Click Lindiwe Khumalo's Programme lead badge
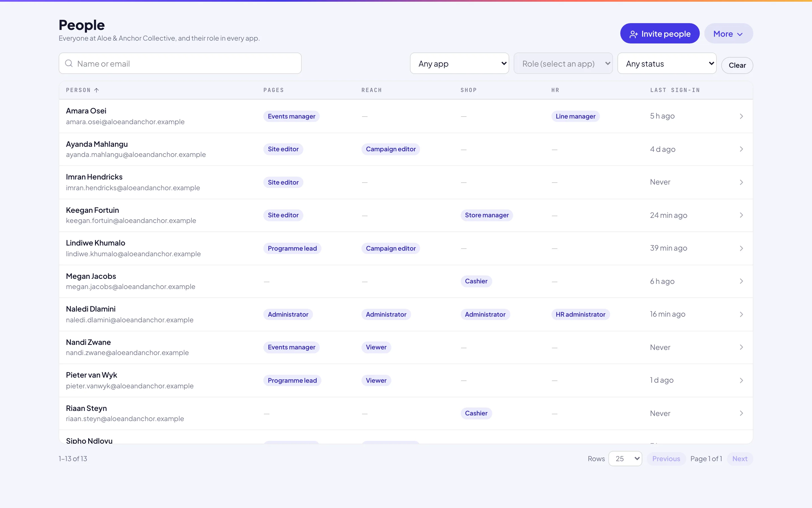The width and height of the screenshot is (812, 508). tap(292, 248)
